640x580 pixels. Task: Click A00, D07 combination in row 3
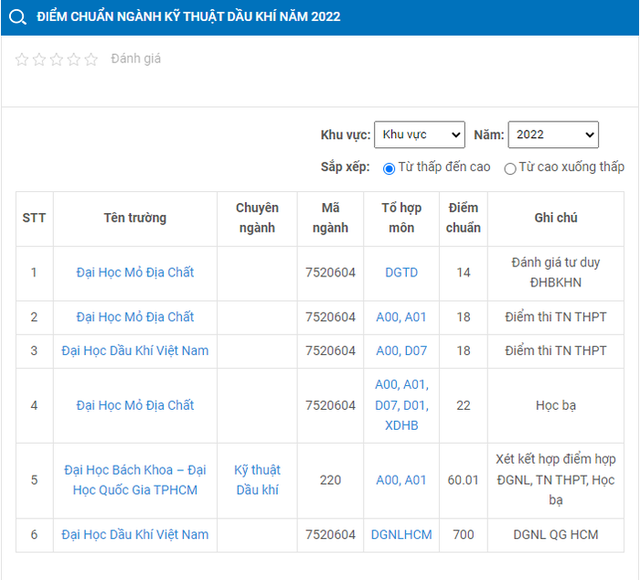click(x=402, y=351)
